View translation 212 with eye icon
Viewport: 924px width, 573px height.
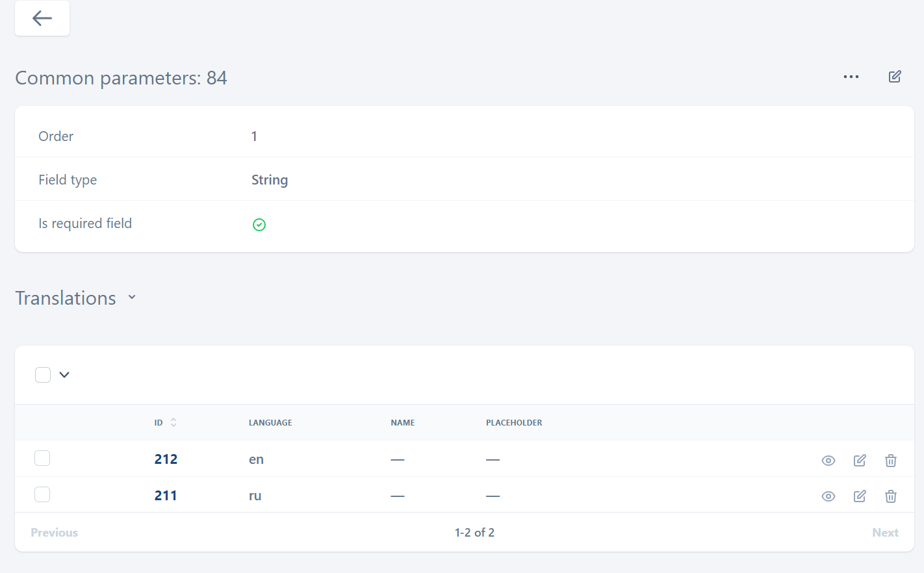[828, 461]
